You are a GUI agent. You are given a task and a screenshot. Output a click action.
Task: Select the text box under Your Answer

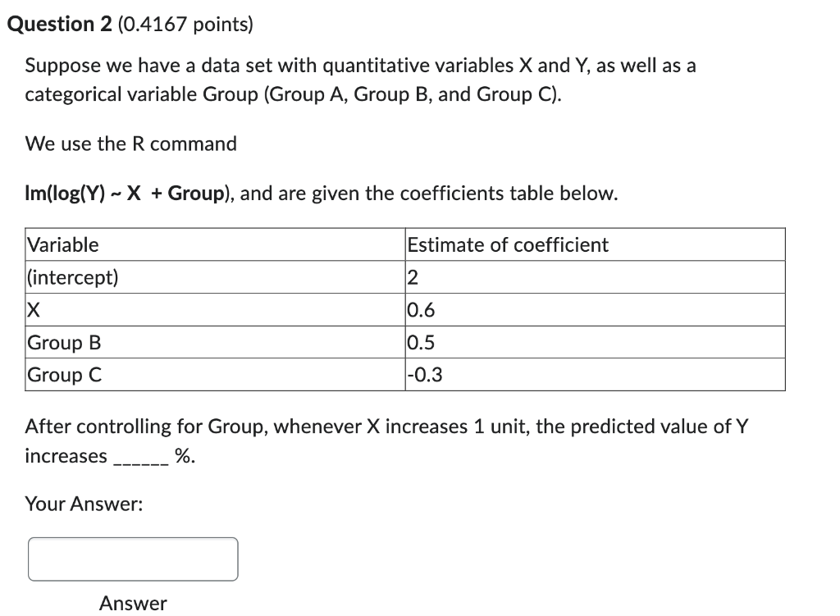[133, 559]
